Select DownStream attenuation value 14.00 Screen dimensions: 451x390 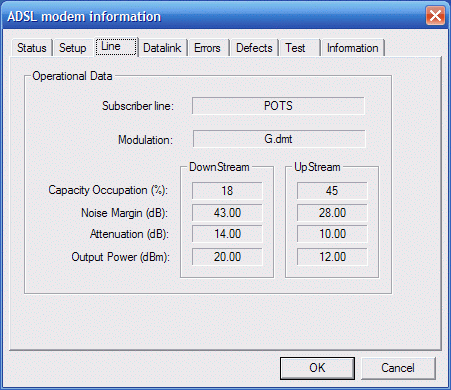(x=227, y=234)
